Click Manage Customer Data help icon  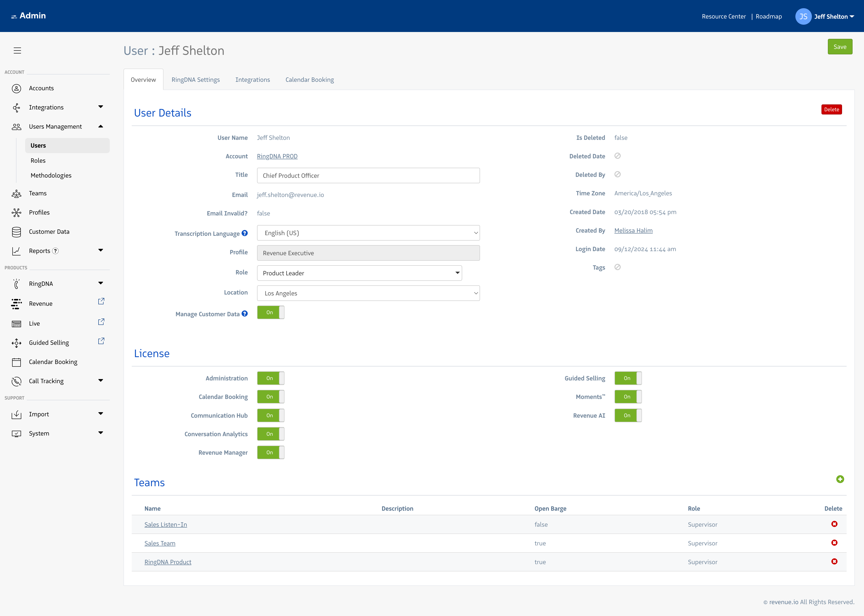245,314
